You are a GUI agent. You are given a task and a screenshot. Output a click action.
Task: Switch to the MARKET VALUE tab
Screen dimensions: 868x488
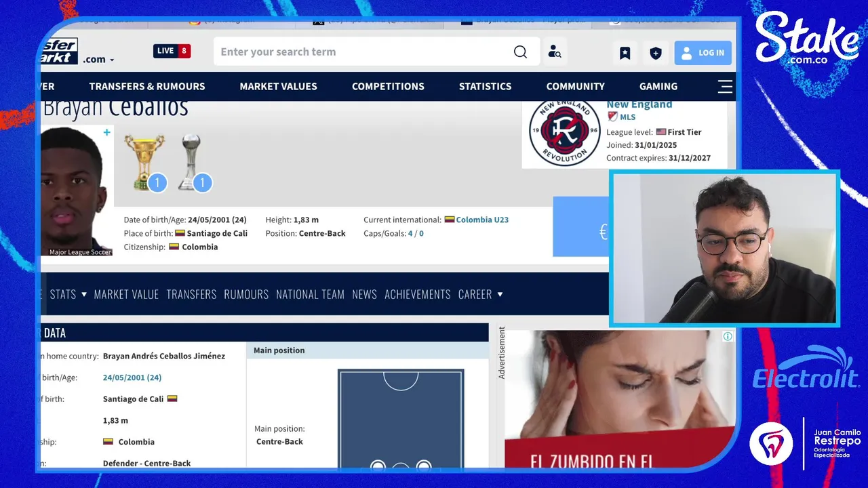point(126,294)
